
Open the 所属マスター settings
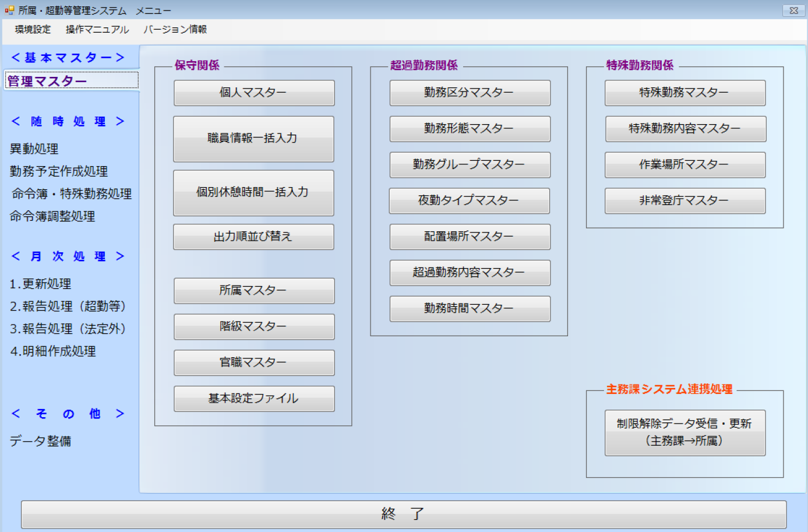(x=254, y=291)
